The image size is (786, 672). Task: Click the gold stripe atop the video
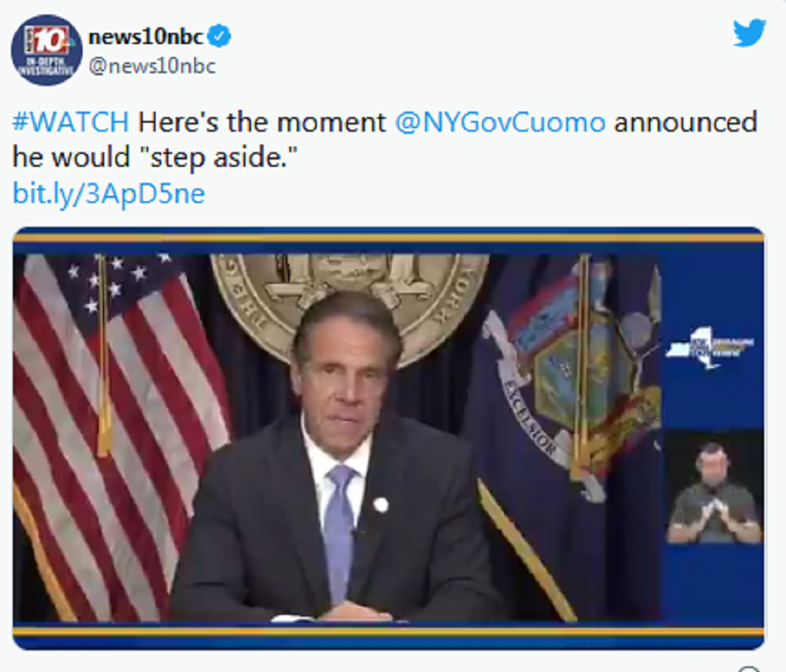(x=389, y=238)
